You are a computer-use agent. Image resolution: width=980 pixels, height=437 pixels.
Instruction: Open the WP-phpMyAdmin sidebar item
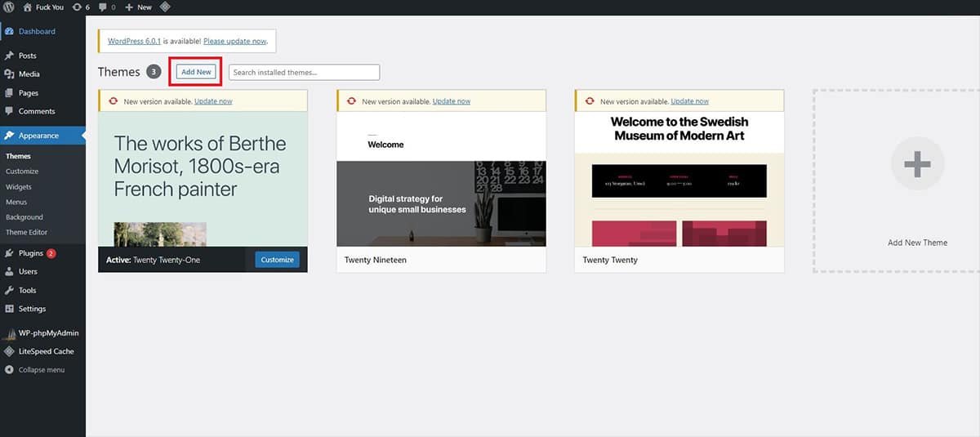click(48, 333)
